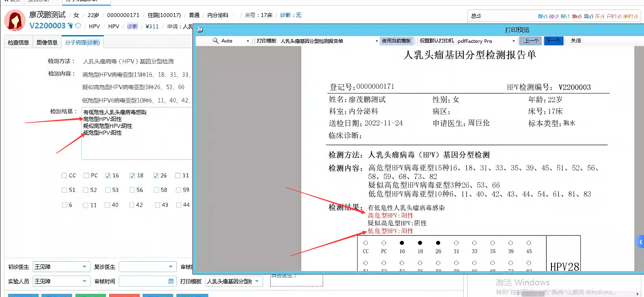Click 下一个 in print preview toolbar
Image resolution: width=644 pixels, height=297 pixels.
pyautogui.click(x=553, y=41)
